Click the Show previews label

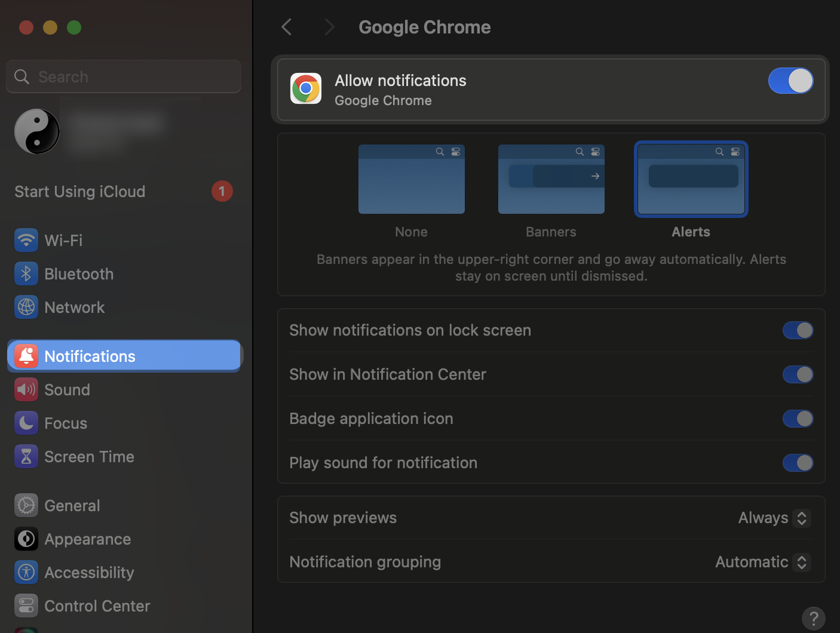point(343,518)
